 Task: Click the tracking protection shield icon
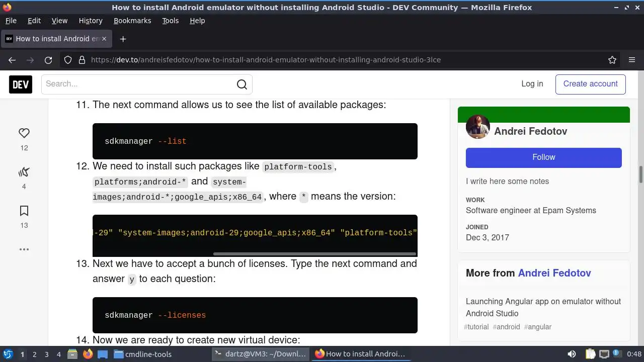[x=68, y=60]
